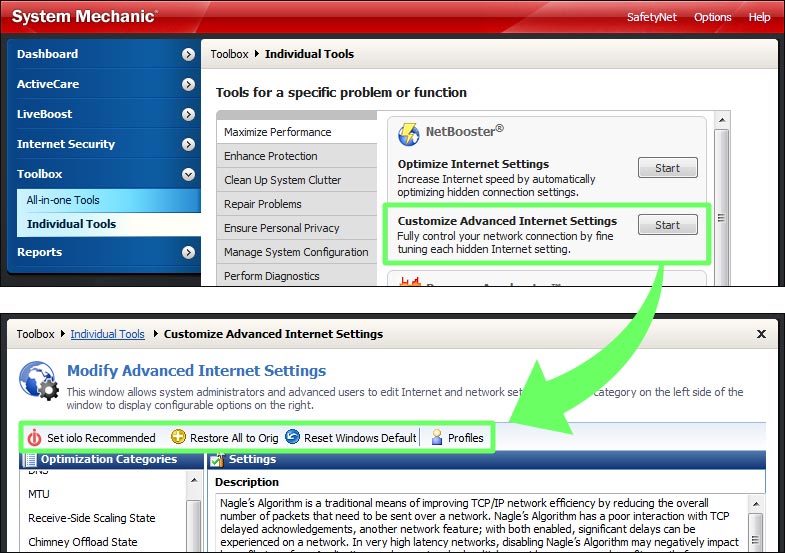Select All-in-one Tools submenu item
The width and height of the screenshot is (785, 553).
click(109, 200)
